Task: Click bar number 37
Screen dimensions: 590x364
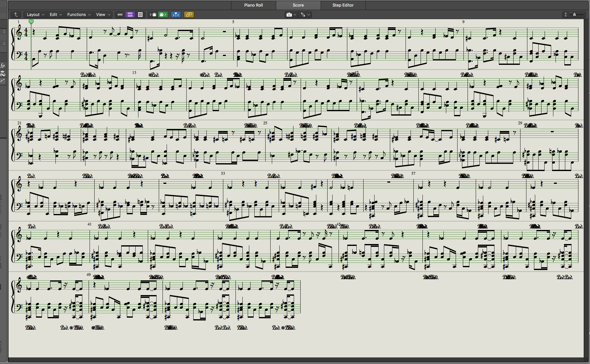Action: (413, 173)
